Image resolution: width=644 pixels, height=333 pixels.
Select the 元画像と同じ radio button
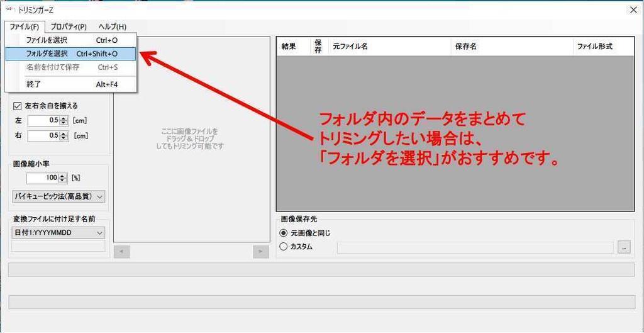[x=284, y=233]
